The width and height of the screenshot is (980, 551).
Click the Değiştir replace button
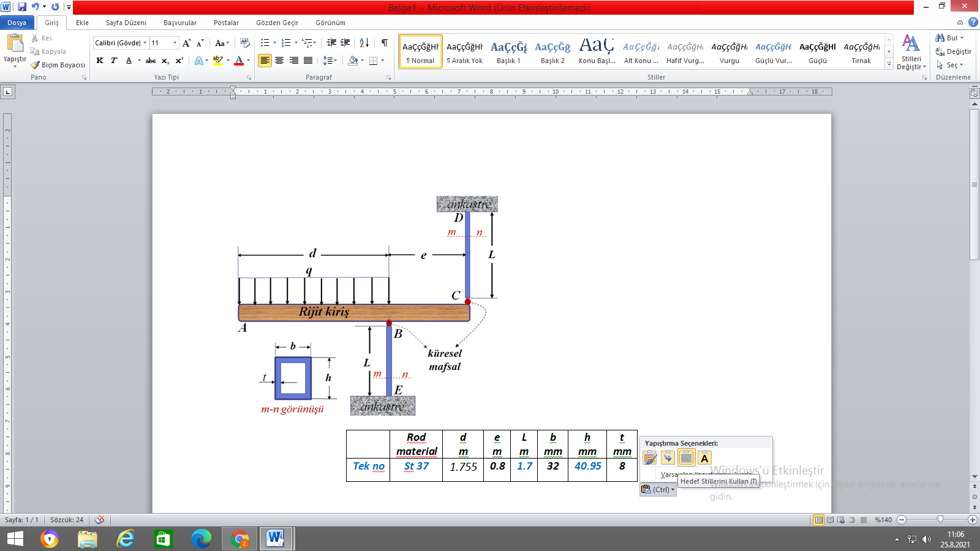tap(954, 51)
